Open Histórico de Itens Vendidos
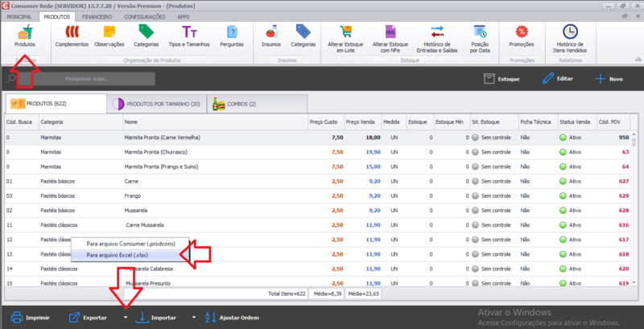The width and height of the screenshot is (644, 329). pyautogui.click(x=570, y=39)
